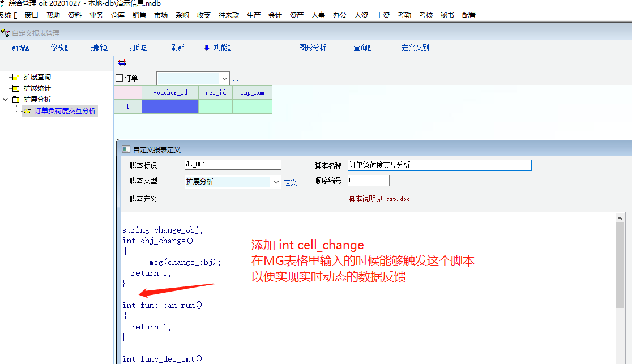The width and height of the screenshot is (632, 364).
Task: Click the script editor vertical scrollbar
Action: coord(620,265)
